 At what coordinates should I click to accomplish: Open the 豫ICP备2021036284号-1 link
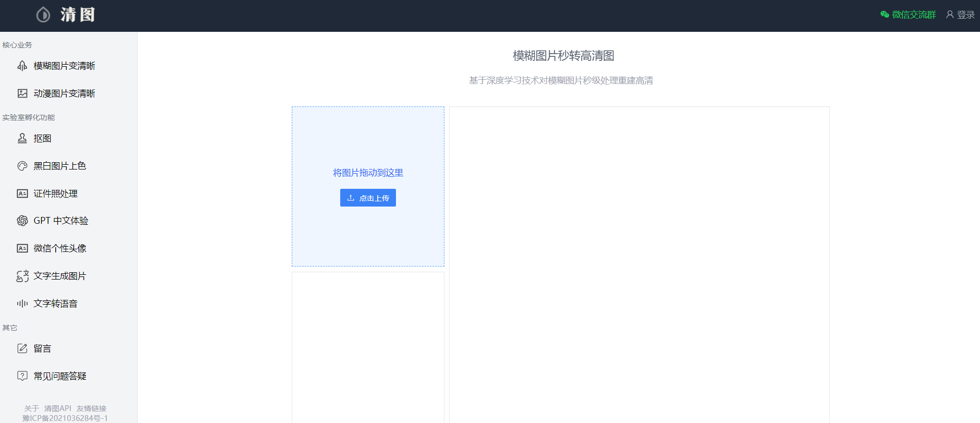coord(65,418)
